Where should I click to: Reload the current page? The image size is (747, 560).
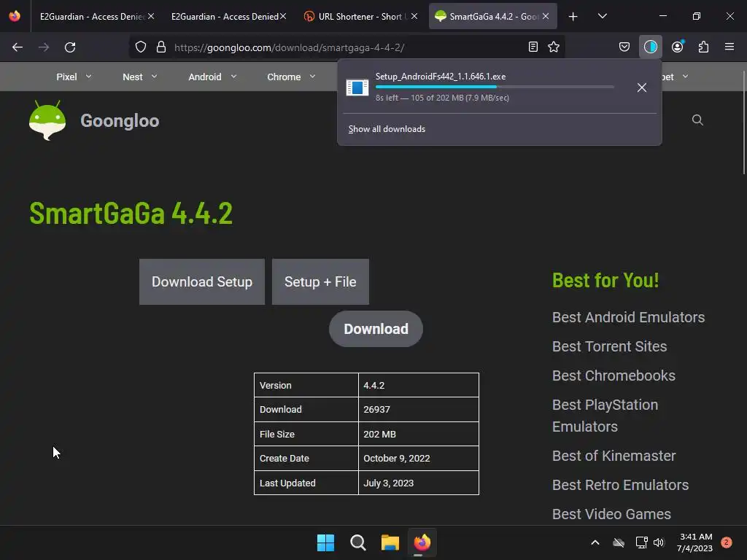[x=70, y=47]
